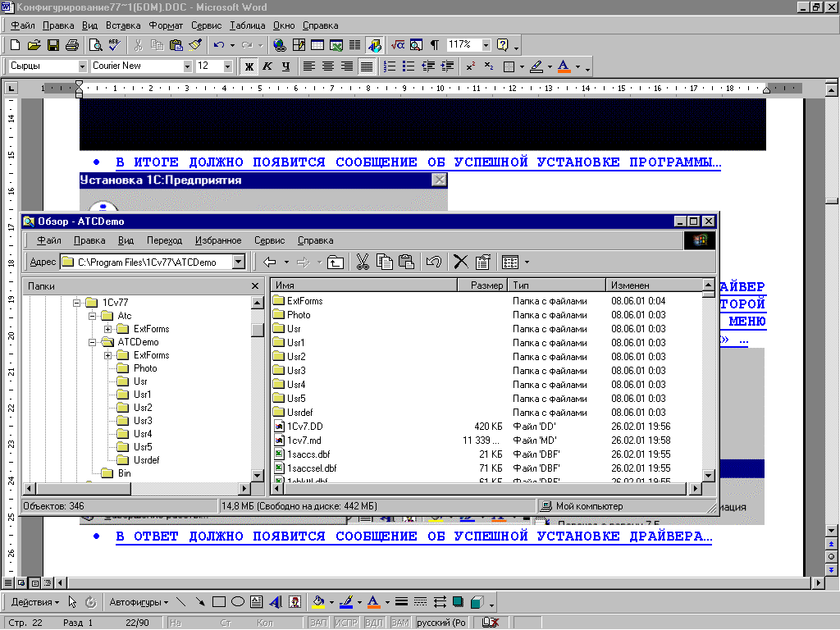Viewport: 840px width, 630px height.
Task: Save the document with the floppy icon
Action: coord(53,45)
